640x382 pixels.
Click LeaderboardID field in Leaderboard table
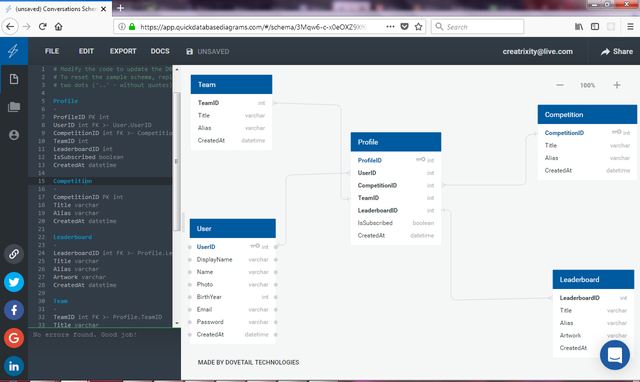click(x=593, y=298)
